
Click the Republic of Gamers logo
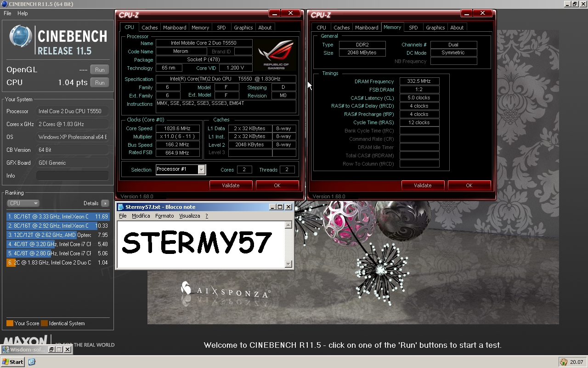[x=276, y=55]
